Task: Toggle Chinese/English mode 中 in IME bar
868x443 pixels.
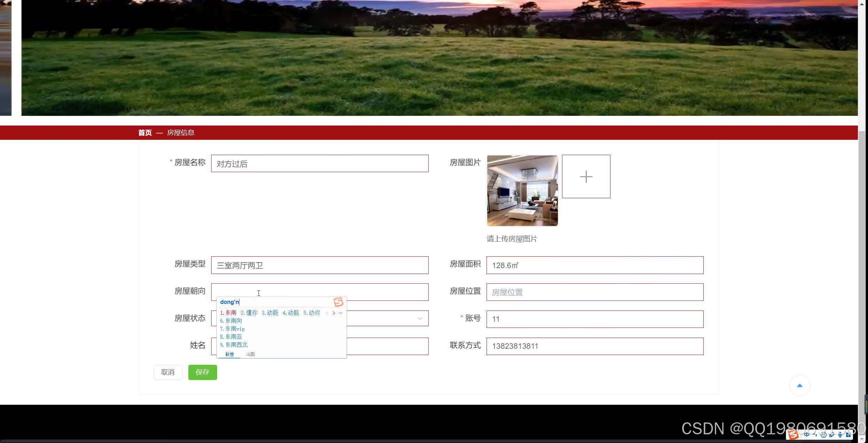Action: point(807,435)
